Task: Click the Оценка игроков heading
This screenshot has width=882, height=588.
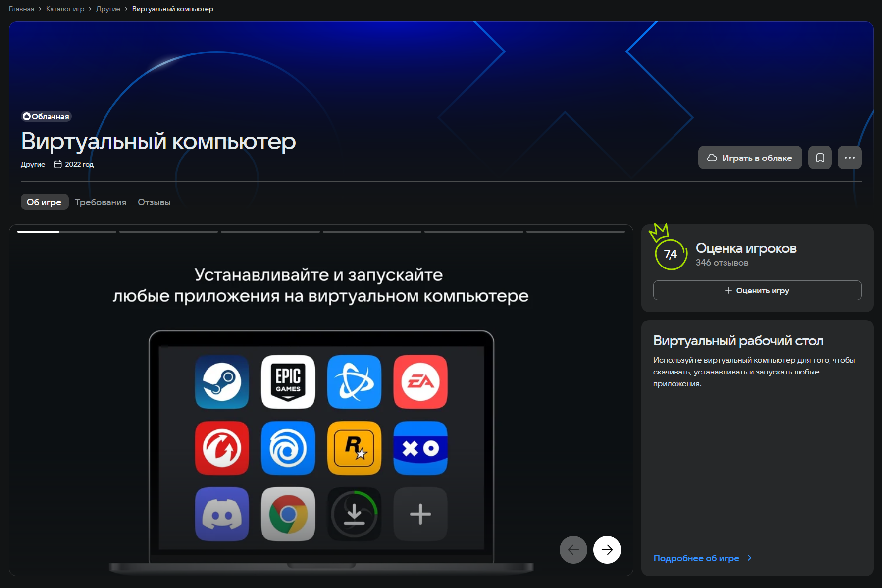Action: coord(746,248)
